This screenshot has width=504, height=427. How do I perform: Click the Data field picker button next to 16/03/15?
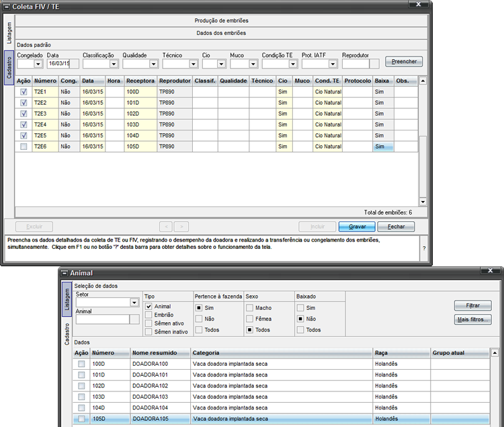click(74, 64)
